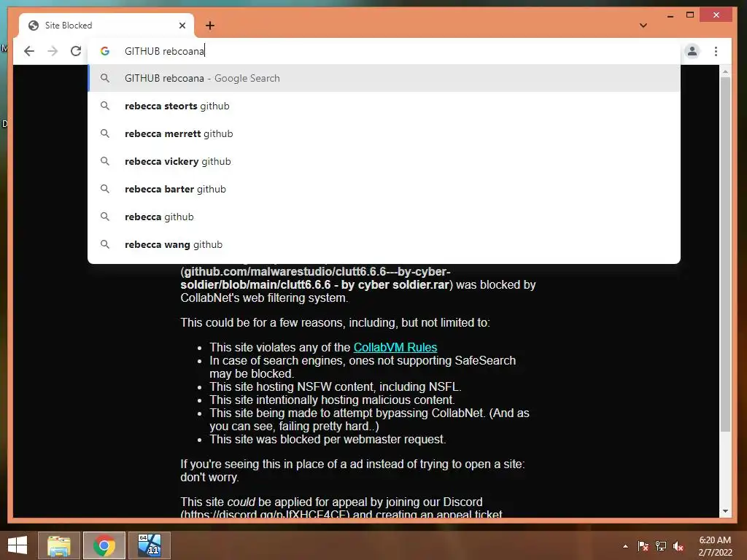Open the taskbar app with 64/11 badge

pos(150,545)
